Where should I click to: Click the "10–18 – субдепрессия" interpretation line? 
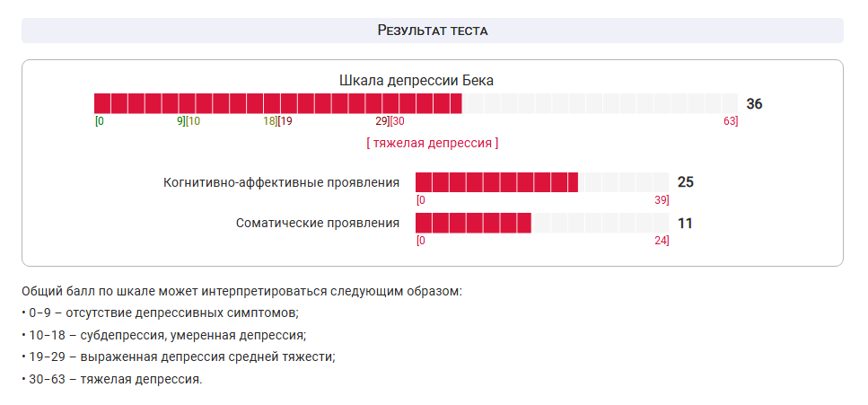click(x=165, y=335)
